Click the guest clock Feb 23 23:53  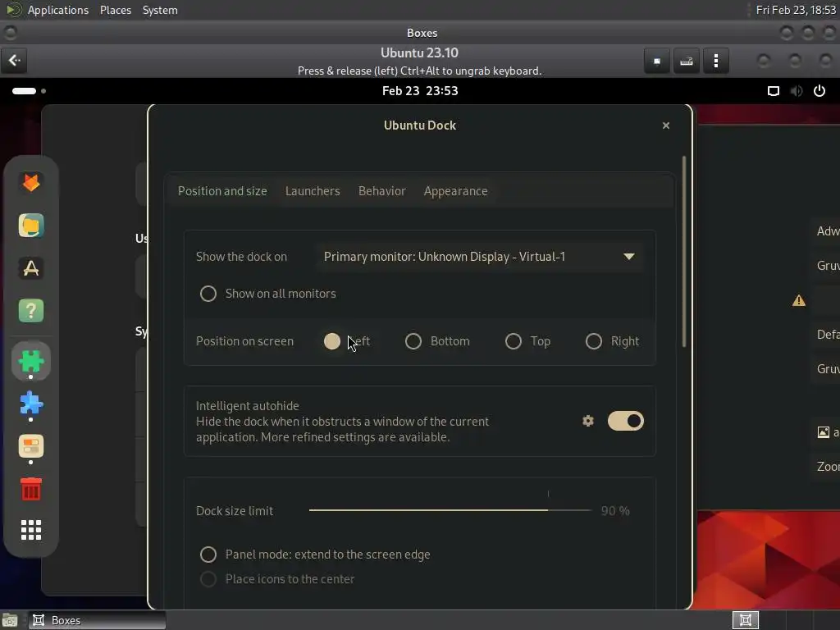click(420, 90)
